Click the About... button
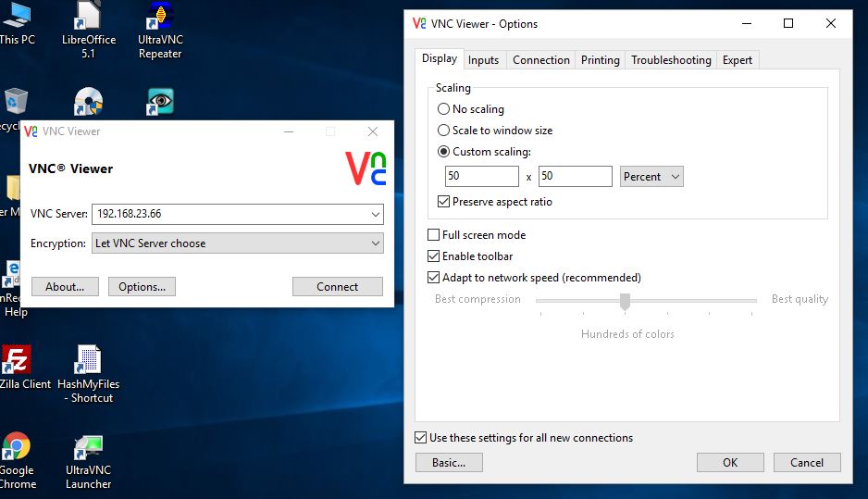Screen dimensions: 868x499 click(65, 287)
